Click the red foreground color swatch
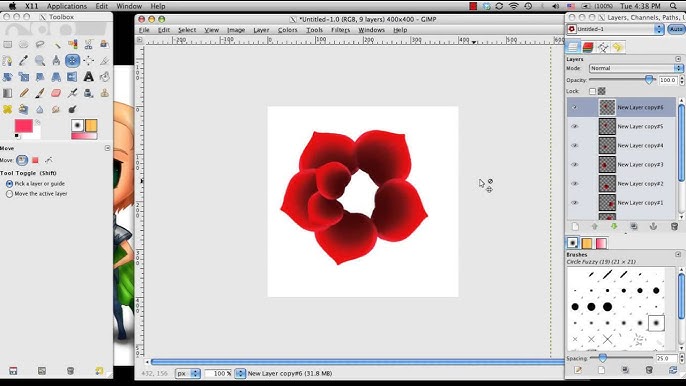Viewport: 686px width, 386px height. pyautogui.click(x=23, y=126)
